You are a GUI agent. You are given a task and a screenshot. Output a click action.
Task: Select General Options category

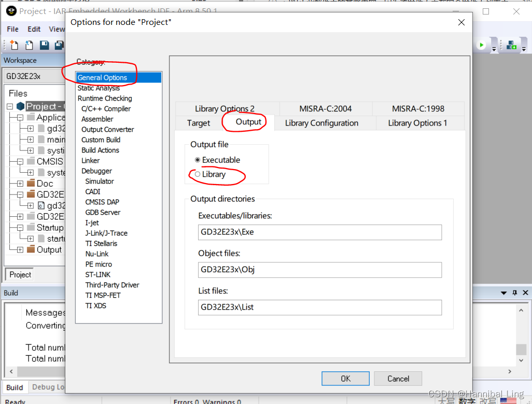click(x=118, y=77)
